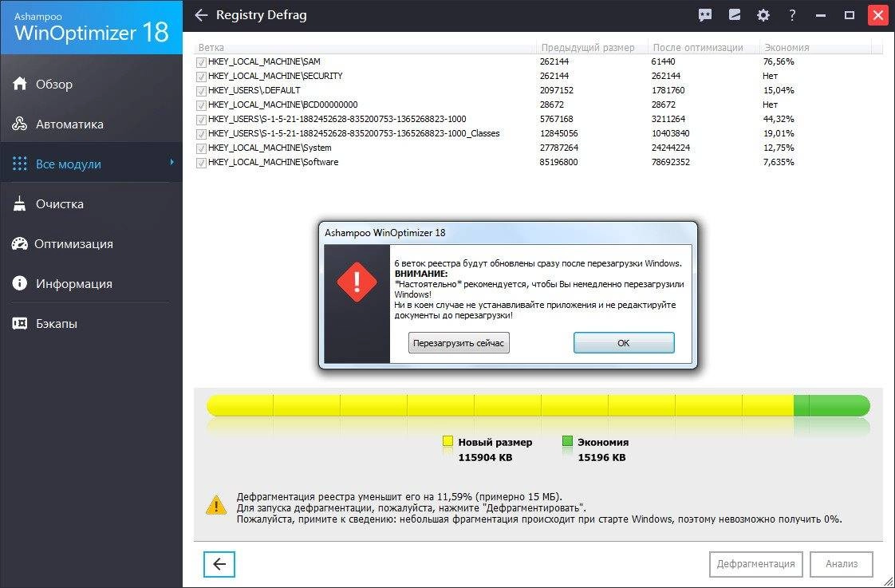Confirm dialog with OK button

tap(623, 343)
